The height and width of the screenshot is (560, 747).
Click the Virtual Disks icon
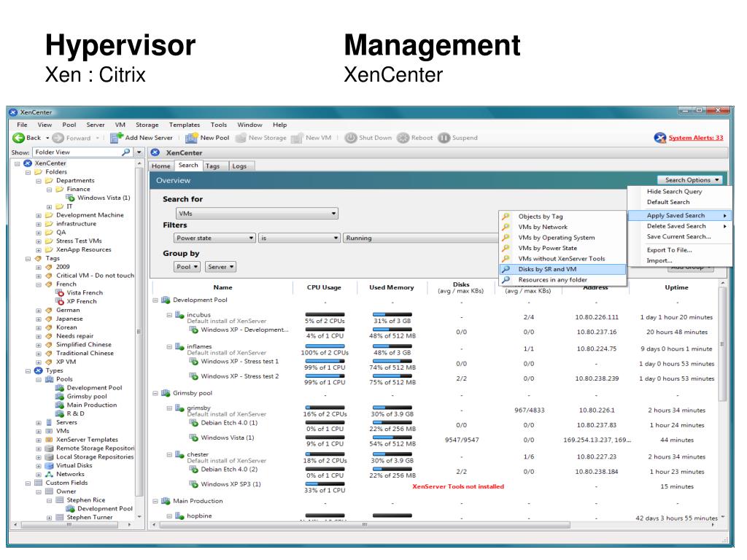click(x=49, y=466)
